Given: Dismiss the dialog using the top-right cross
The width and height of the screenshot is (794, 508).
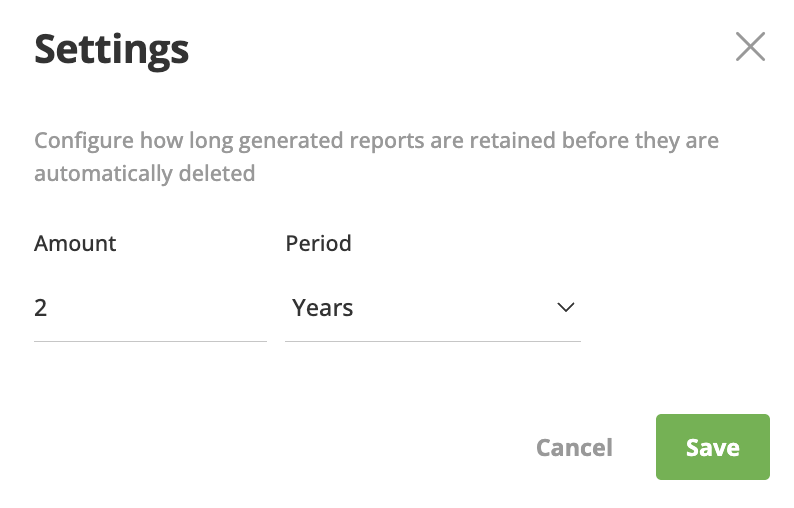Looking at the screenshot, I should [750, 47].
